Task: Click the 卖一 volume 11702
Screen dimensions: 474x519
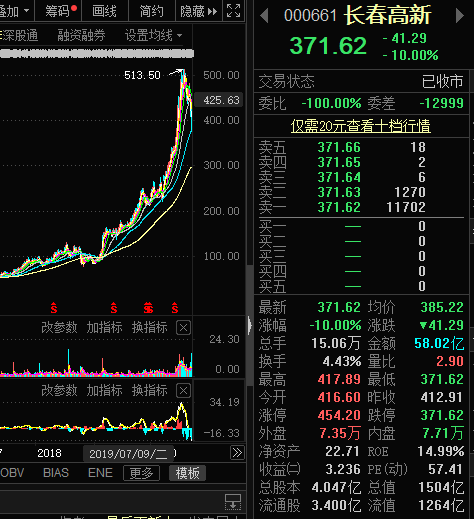Action: click(x=406, y=207)
